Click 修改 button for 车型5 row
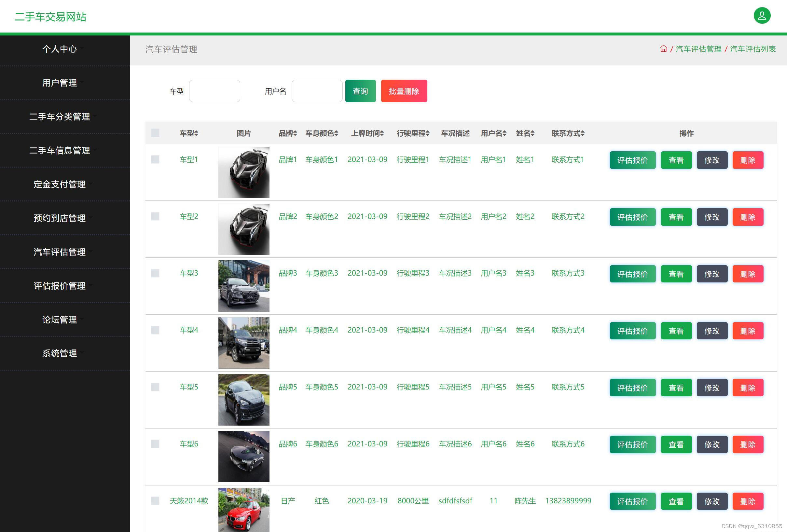The width and height of the screenshot is (787, 532). [x=712, y=388]
